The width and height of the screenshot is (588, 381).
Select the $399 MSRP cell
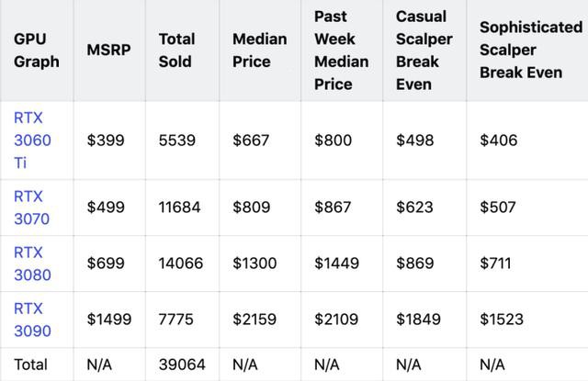point(106,140)
